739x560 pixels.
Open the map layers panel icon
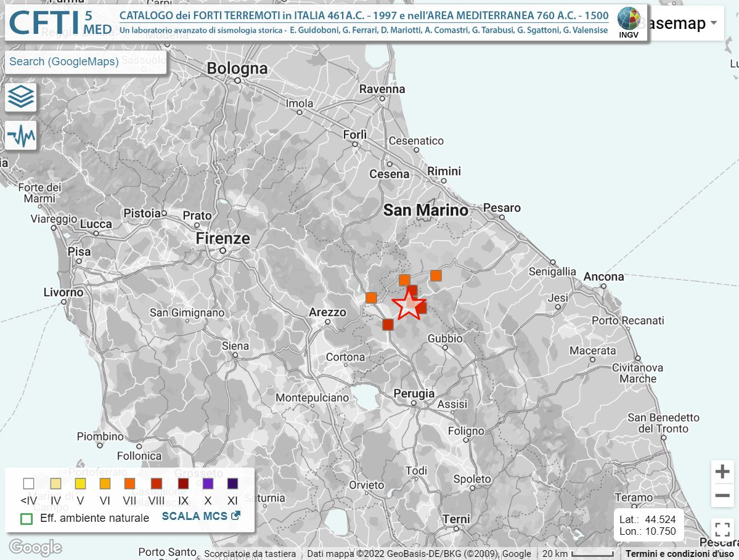[x=21, y=97]
